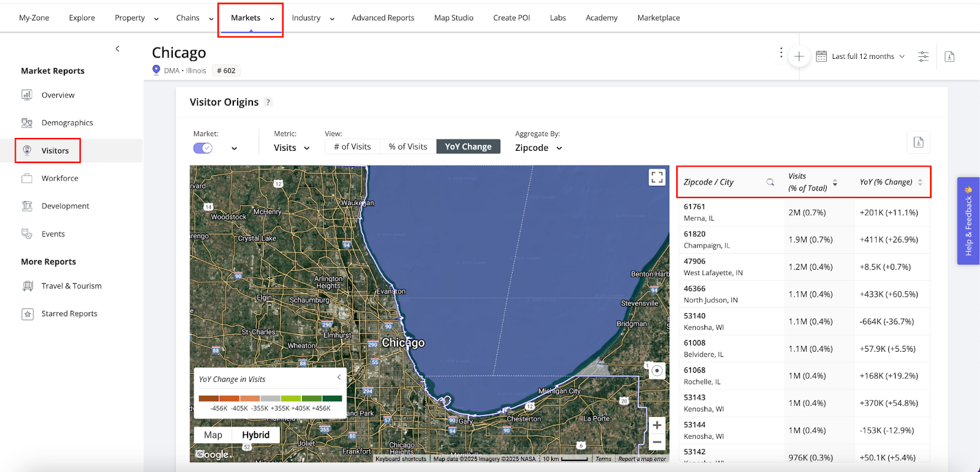The width and height of the screenshot is (980, 472).
Task: Open Map Studio
Action: pyautogui.click(x=454, y=18)
